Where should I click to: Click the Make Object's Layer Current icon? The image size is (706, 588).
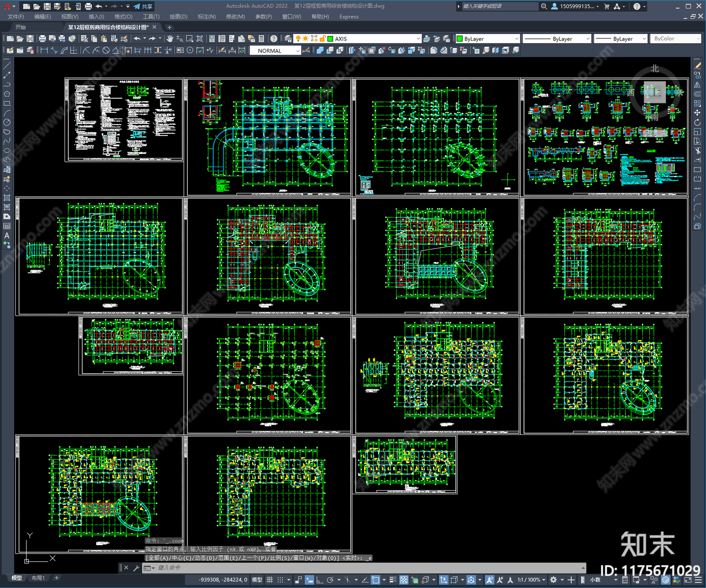click(x=427, y=39)
